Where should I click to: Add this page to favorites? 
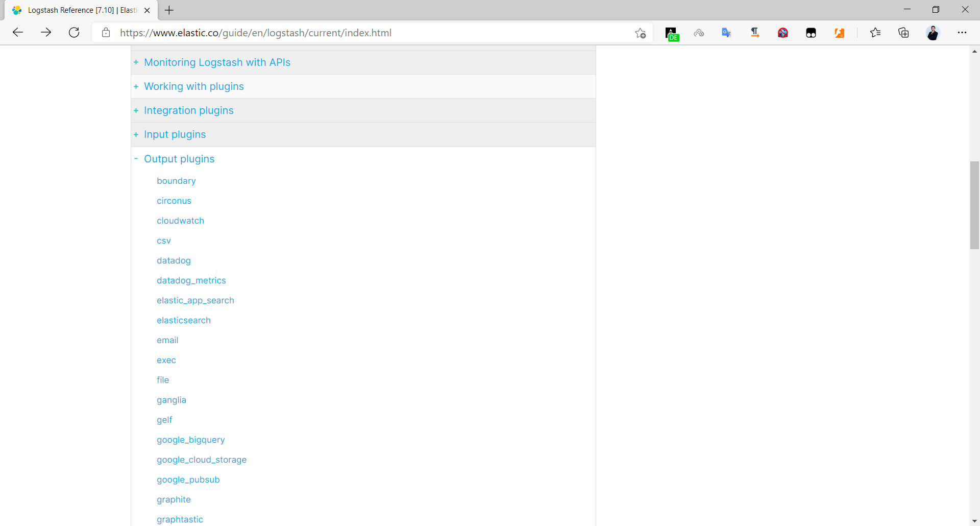coord(640,33)
